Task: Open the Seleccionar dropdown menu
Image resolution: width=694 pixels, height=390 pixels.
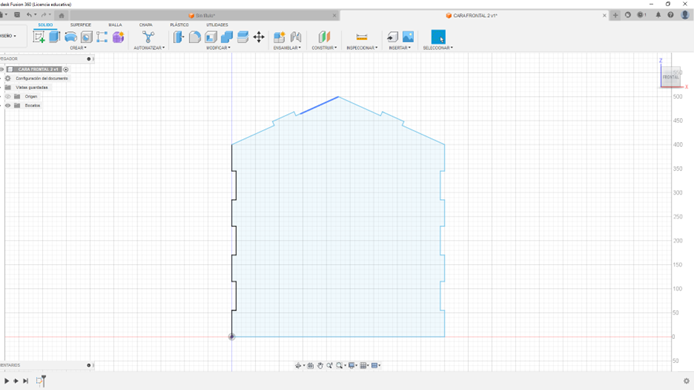Action: (438, 48)
